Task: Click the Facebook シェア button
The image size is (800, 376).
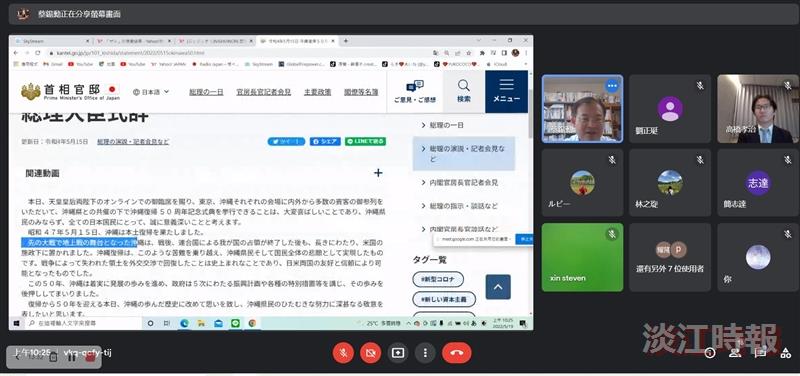Action: pyautogui.click(x=325, y=142)
